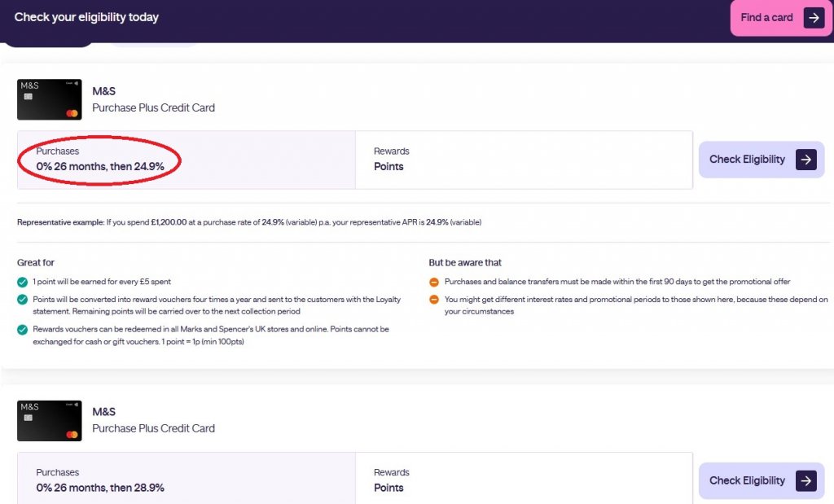Click the M&S card image for the 28.9% offer
Image resolution: width=834 pixels, height=504 pixels.
(x=50, y=420)
